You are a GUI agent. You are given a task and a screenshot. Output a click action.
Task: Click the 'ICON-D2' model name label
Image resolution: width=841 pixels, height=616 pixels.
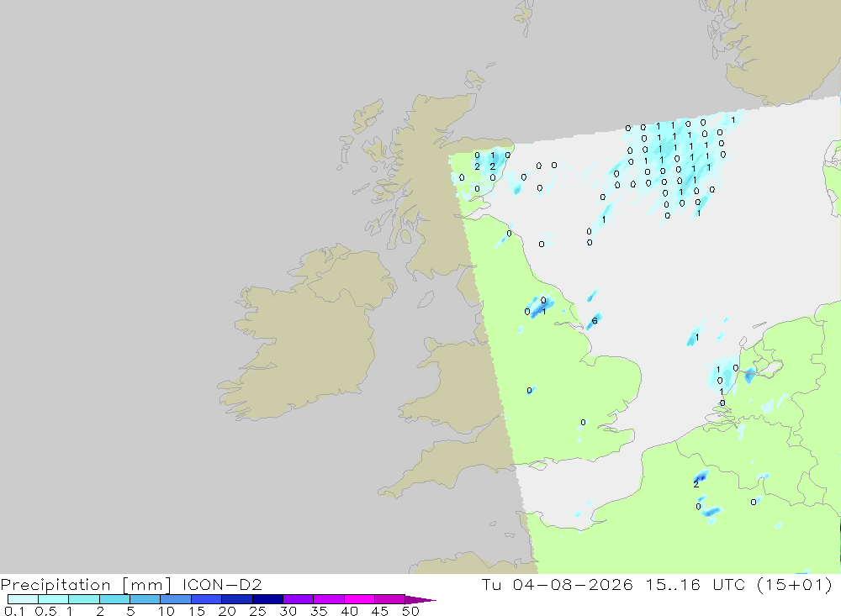tap(222, 584)
